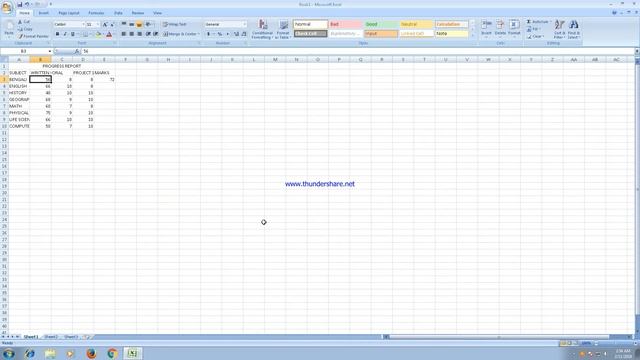Click Accounting Number Format icon
Image resolution: width=640 pixels, height=360 pixels.
208,34
